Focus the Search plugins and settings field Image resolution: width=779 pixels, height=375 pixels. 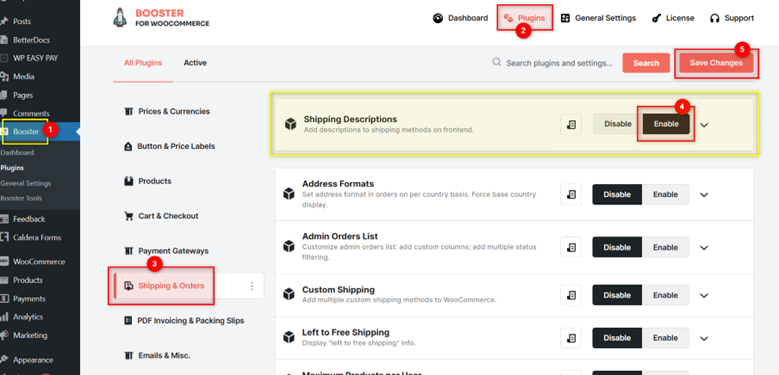click(559, 63)
